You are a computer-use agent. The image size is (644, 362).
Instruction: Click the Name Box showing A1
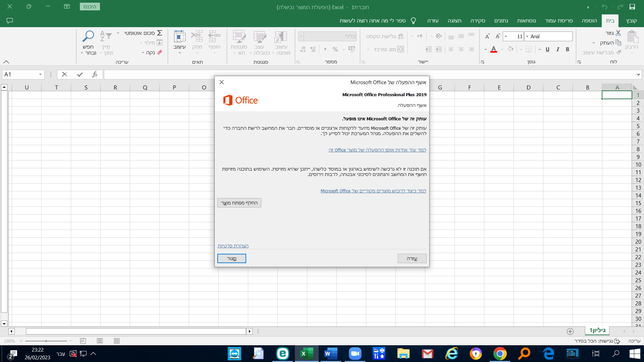point(23,74)
